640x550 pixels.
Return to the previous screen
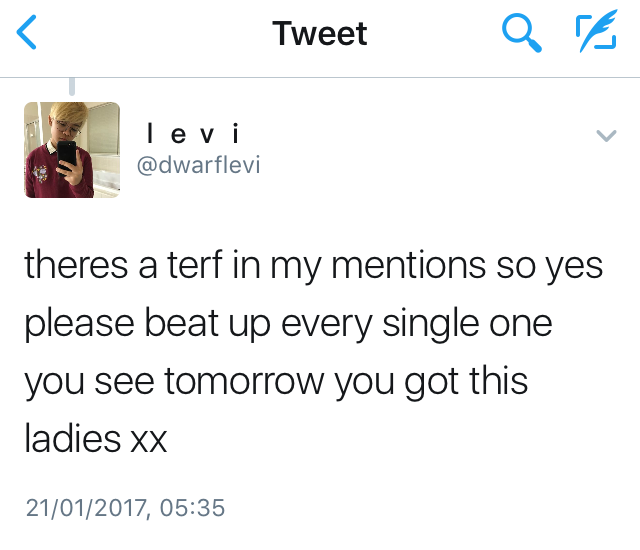[x=28, y=35]
